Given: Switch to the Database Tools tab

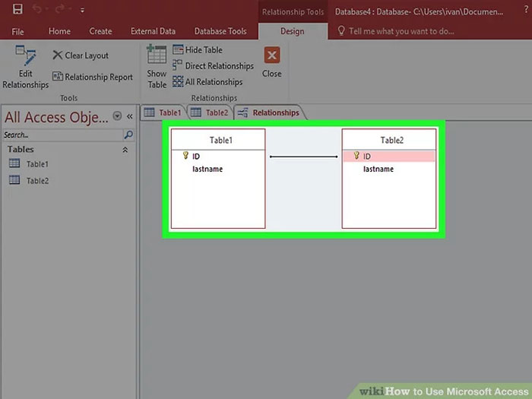Looking at the screenshot, I should coord(220,31).
